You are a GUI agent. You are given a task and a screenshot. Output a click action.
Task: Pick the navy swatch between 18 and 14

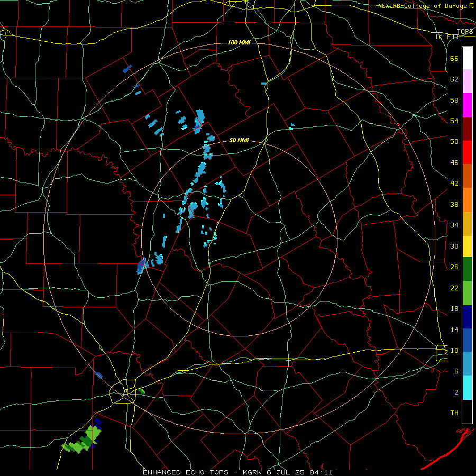(x=467, y=317)
